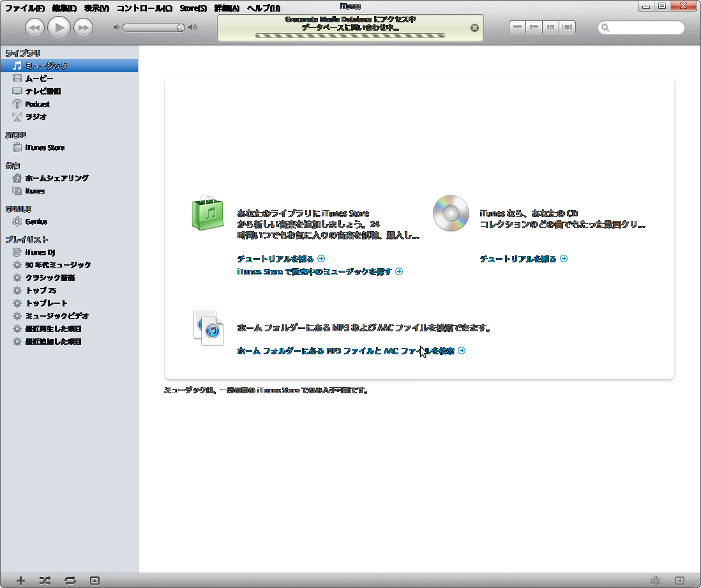
Task: Click the Genius atom icon at bottom right
Action: 656,580
